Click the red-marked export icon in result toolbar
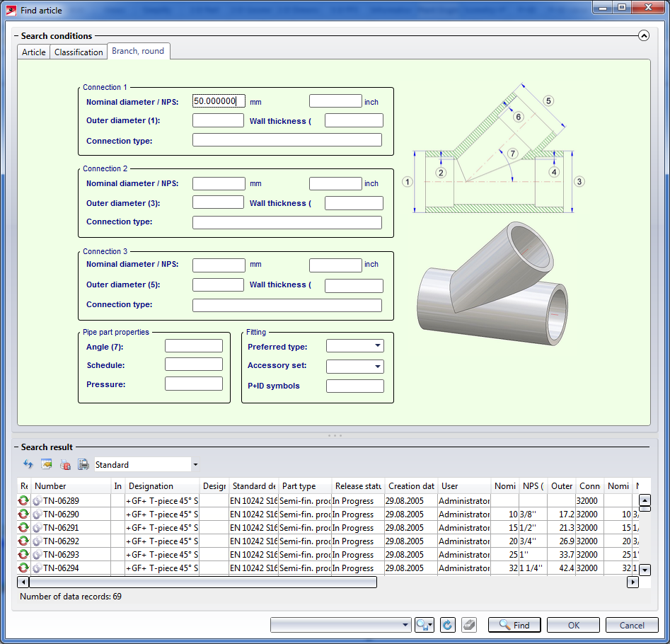Screen dimensions: 670x644 point(65,465)
